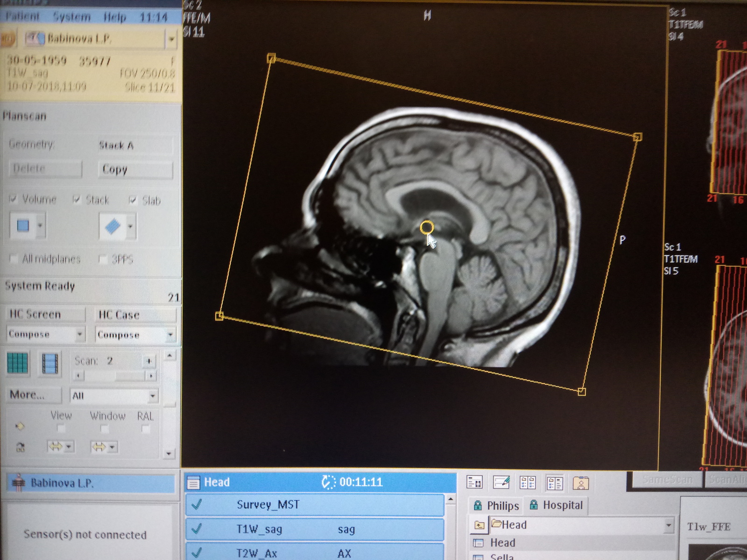
Task: Open the HC Screen Compose dropdown
Action: 80,334
